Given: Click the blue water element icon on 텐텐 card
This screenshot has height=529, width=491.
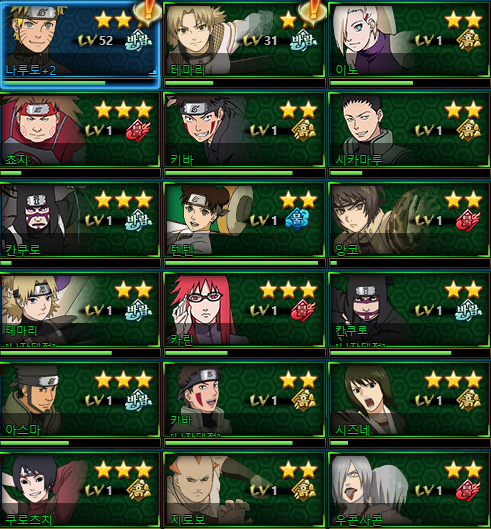Looking at the screenshot, I should 297,220.
